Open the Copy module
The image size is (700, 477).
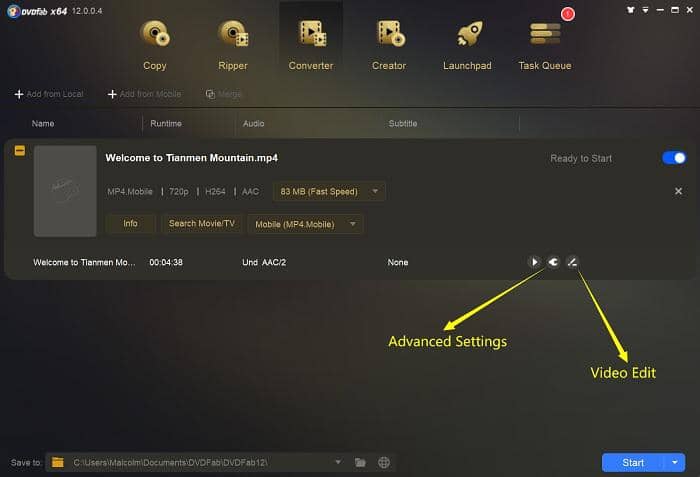(155, 45)
